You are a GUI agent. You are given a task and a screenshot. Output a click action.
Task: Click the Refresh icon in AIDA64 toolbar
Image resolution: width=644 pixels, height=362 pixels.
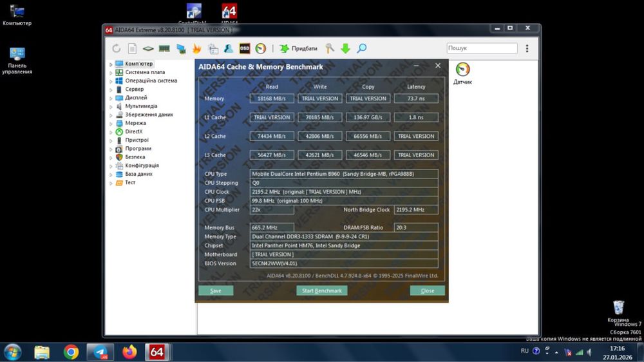click(117, 48)
